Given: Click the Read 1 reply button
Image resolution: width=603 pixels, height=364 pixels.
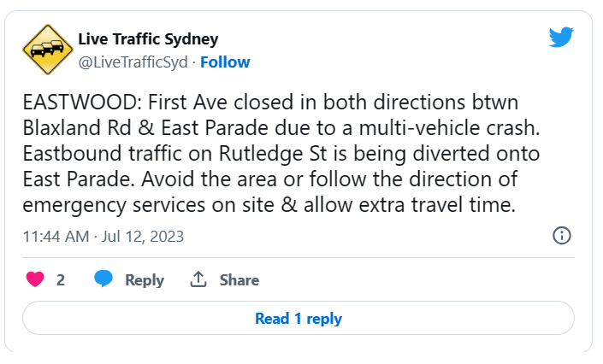Looking at the screenshot, I should [299, 318].
